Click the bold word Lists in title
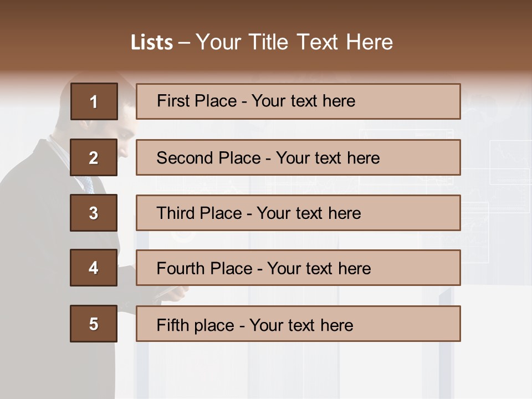This screenshot has width=532, height=399. (x=152, y=43)
